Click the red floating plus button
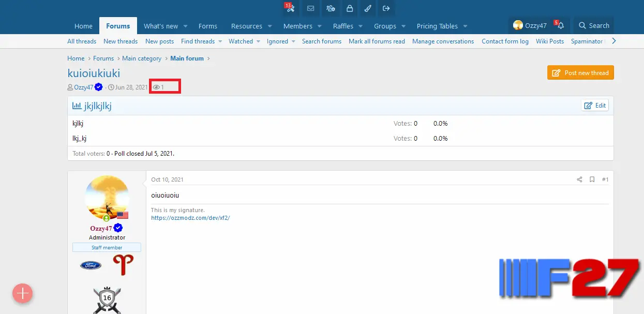The image size is (644, 314). [23, 293]
